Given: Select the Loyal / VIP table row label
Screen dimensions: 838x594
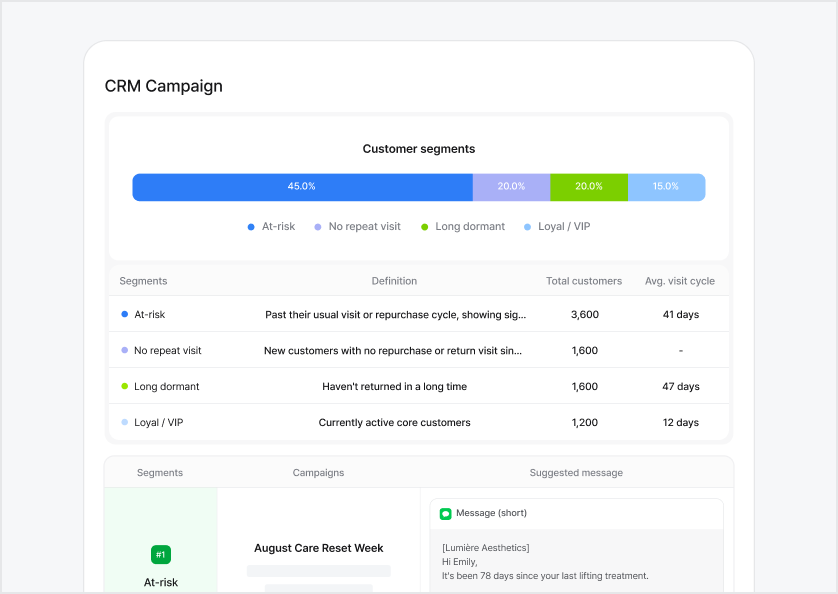Looking at the screenshot, I should pyautogui.click(x=159, y=422).
